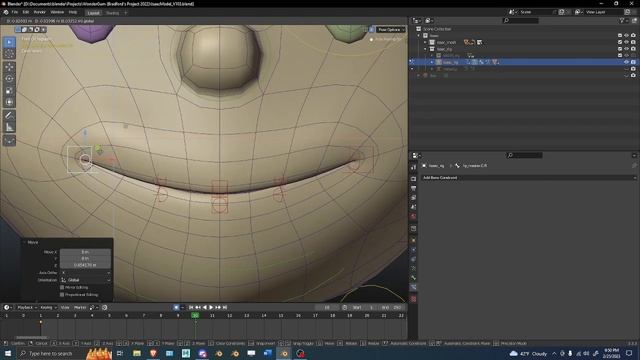Select the Rotate tool in the toolbar
640x360 pixels.
point(9,78)
